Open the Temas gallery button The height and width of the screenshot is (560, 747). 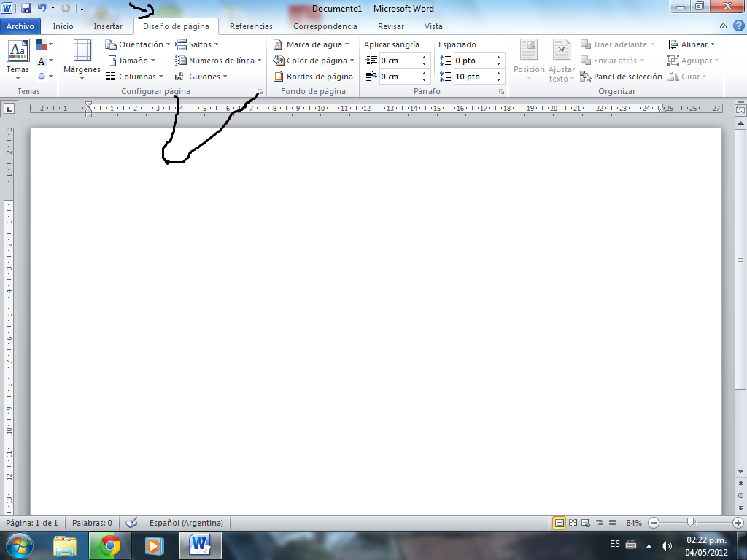(18, 60)
